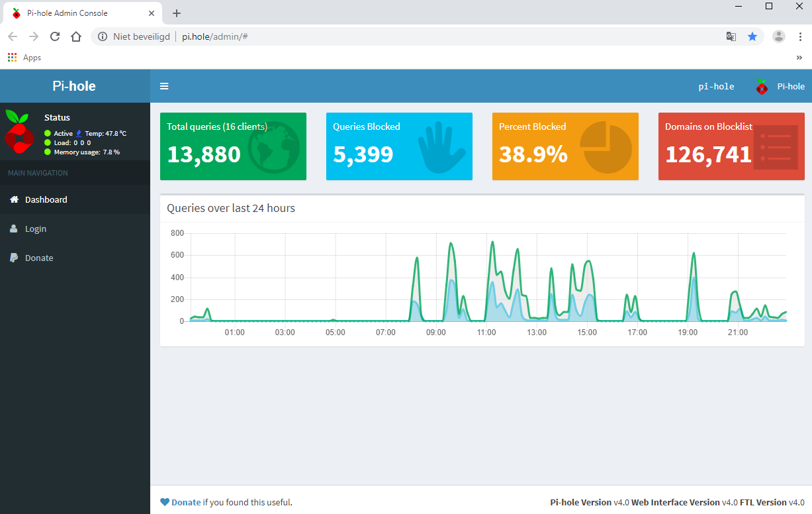
Task: Select the Login menu item
Action: point(36,229)
